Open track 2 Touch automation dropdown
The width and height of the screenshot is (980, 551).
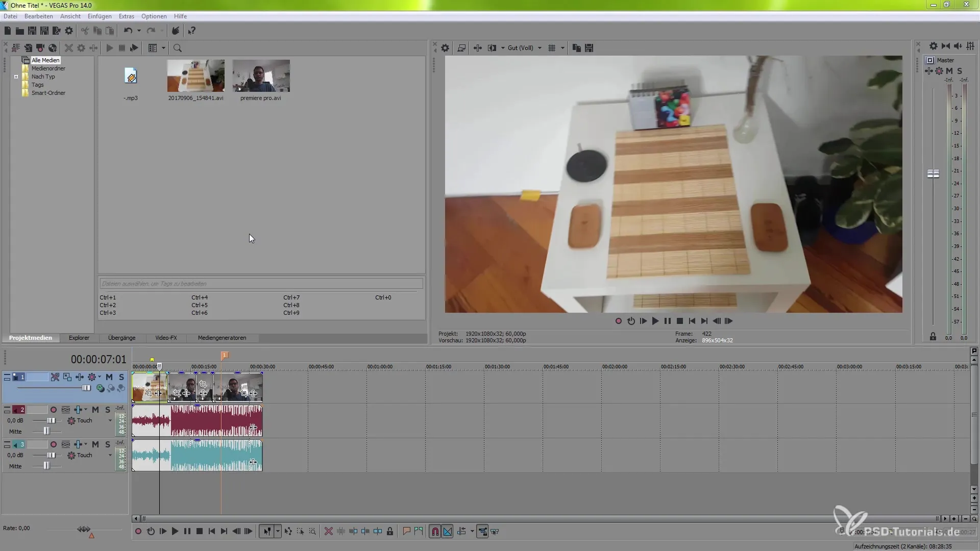[110, 421]
